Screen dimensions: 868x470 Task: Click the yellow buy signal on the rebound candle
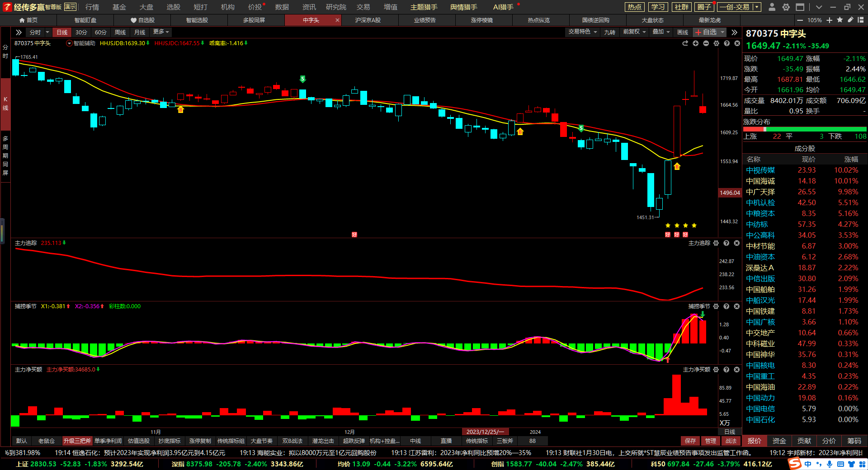[x=677, y=167]
